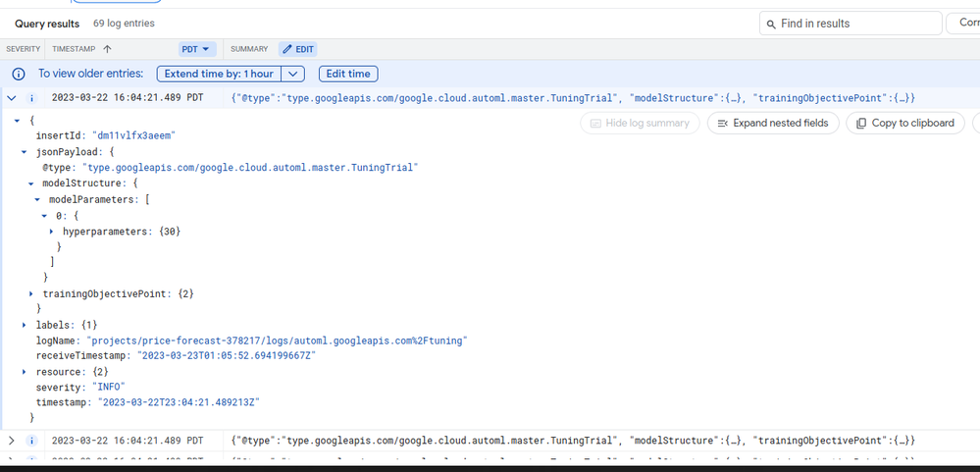Click the timestamp value 2023-03-22T23:04:21.489213Z

coord(179,403)
